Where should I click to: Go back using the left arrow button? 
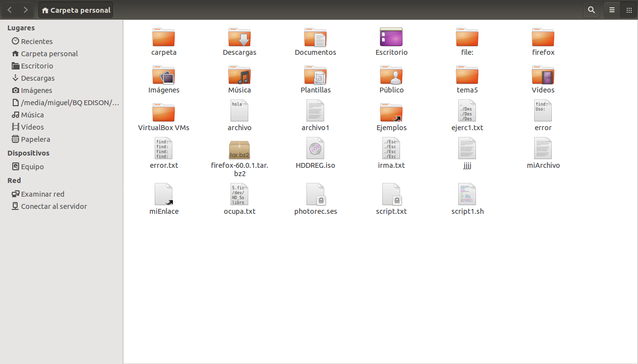click(x=10, y=10)
